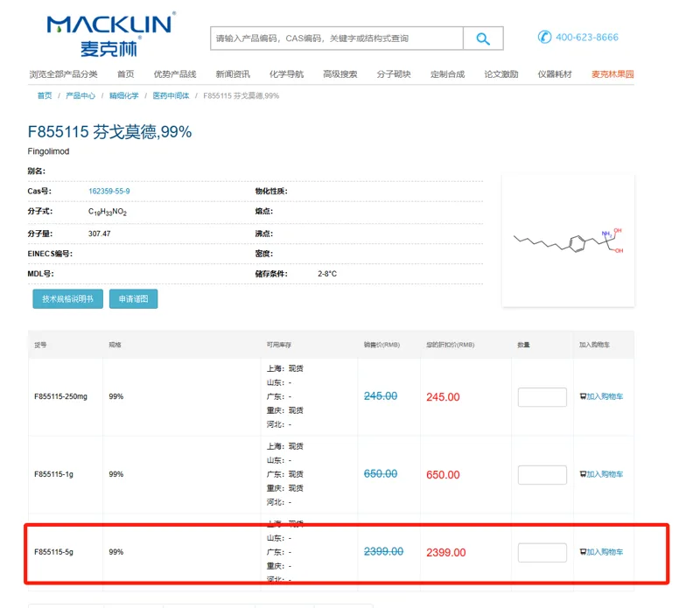Open 麦克林果园 menu item

click(612, 74)
